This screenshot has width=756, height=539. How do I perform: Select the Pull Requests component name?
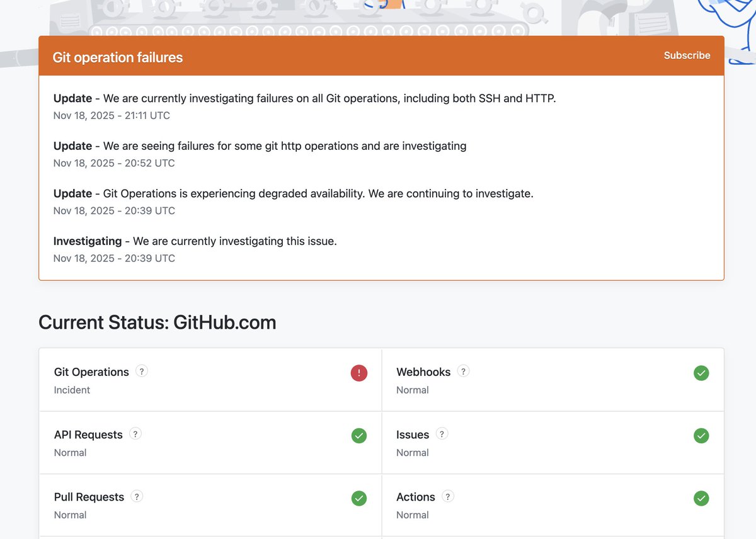(89, 497)
